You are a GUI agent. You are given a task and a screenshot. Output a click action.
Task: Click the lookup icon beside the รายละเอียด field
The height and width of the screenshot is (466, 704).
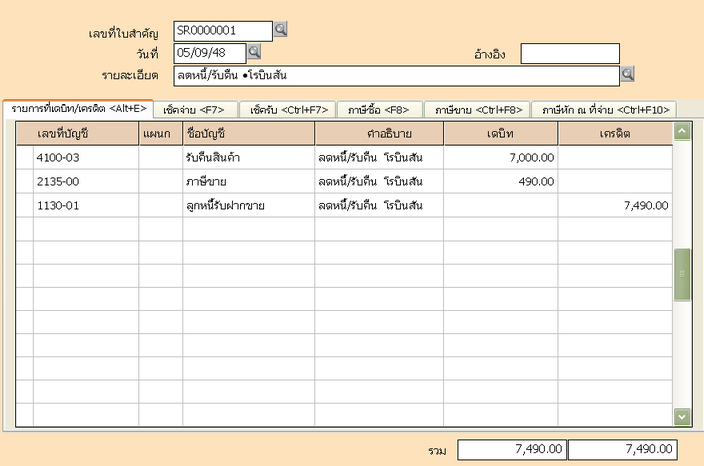[x=628, y=74]
